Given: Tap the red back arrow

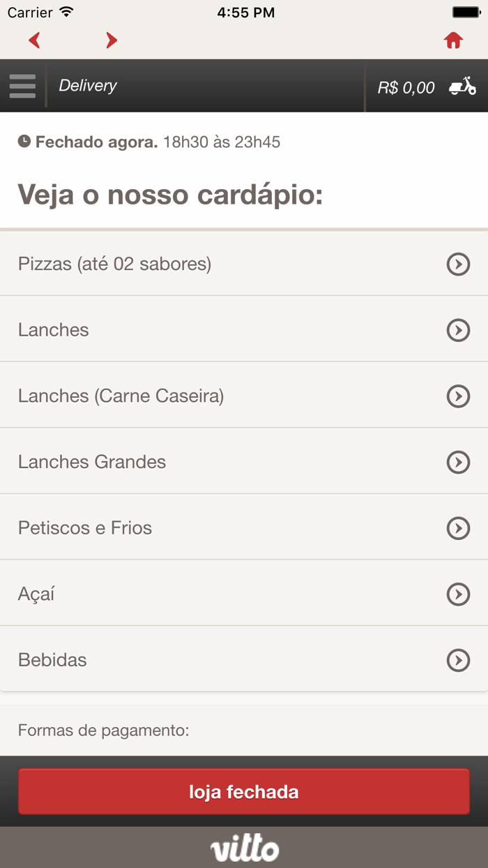Looking at the screenshot, I should (34, 40).
